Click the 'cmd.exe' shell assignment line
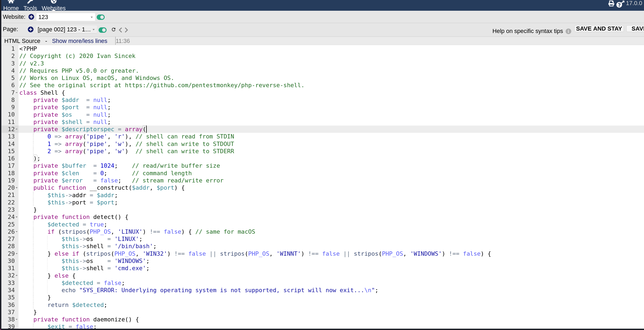This screenshot has height=330, width=644. click(105, 268)
